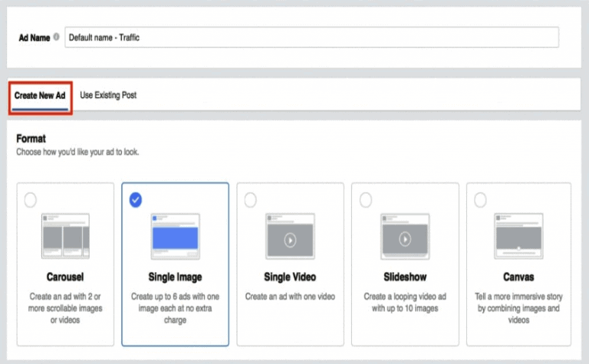Click the Single Image format preview icon
Image resolution: width=589 pixels, height=364 pixels.
click(176, 237)
